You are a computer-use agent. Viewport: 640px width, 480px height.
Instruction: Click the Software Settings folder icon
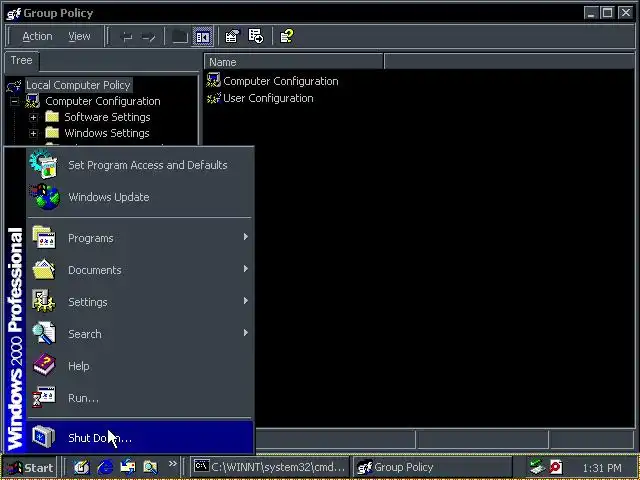[52, 117]
